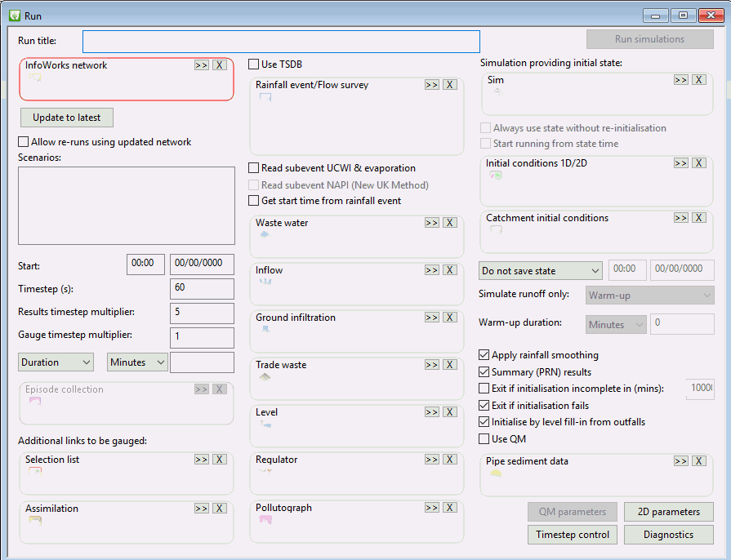Click the Gauge timestep multiplier field
Image resolution: width=731 pixels, height=560 pixels.
(x=202, y=338)
